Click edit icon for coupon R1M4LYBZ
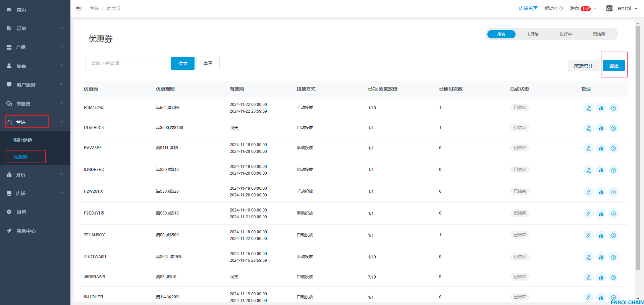The width and height of the screenshot is (644, 305). tap(589, 108)
